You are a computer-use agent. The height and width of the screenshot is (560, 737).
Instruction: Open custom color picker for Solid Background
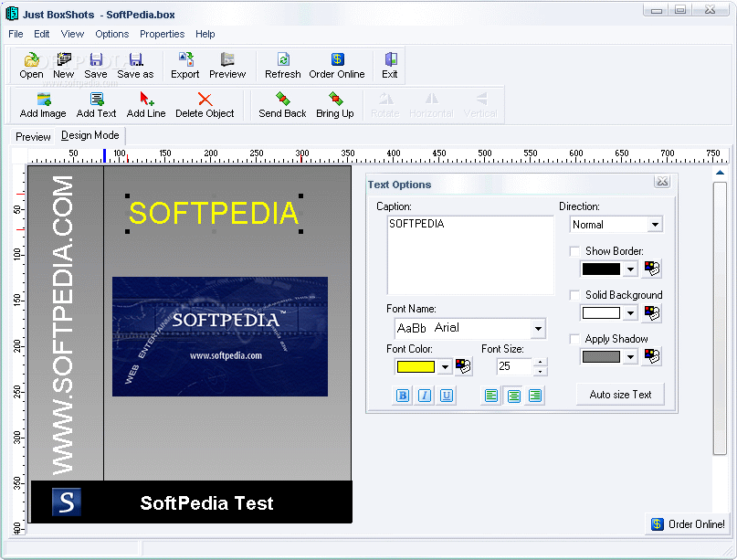tap(652, 312)
